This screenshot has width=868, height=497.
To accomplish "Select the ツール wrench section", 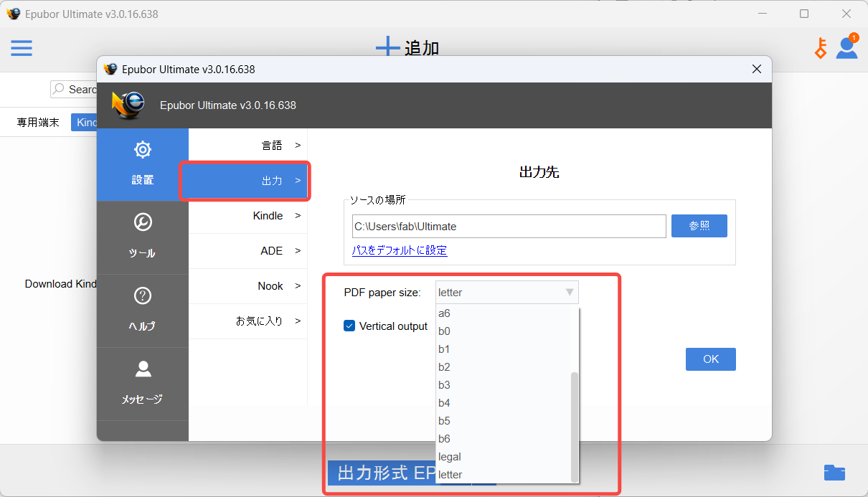I will [x=143, y=237].
